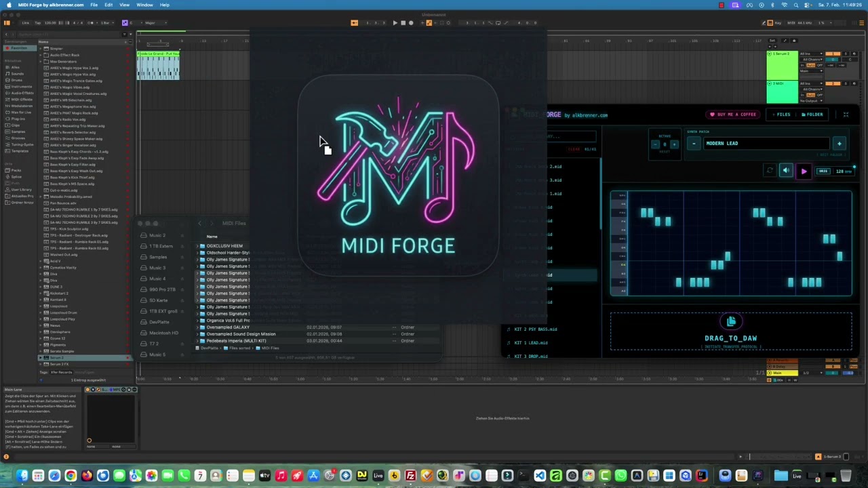Click the Ableton transport stop button
Screen dimensions: 868x488
coord(403,23)
